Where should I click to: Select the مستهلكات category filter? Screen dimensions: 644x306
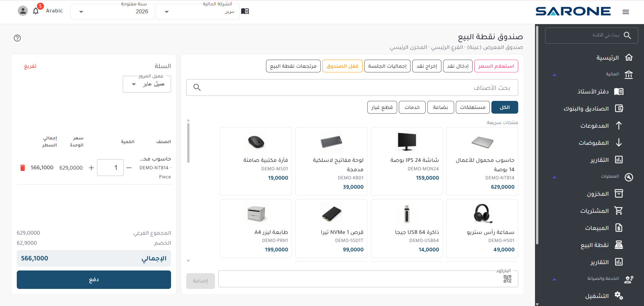[x=473, y=107]
